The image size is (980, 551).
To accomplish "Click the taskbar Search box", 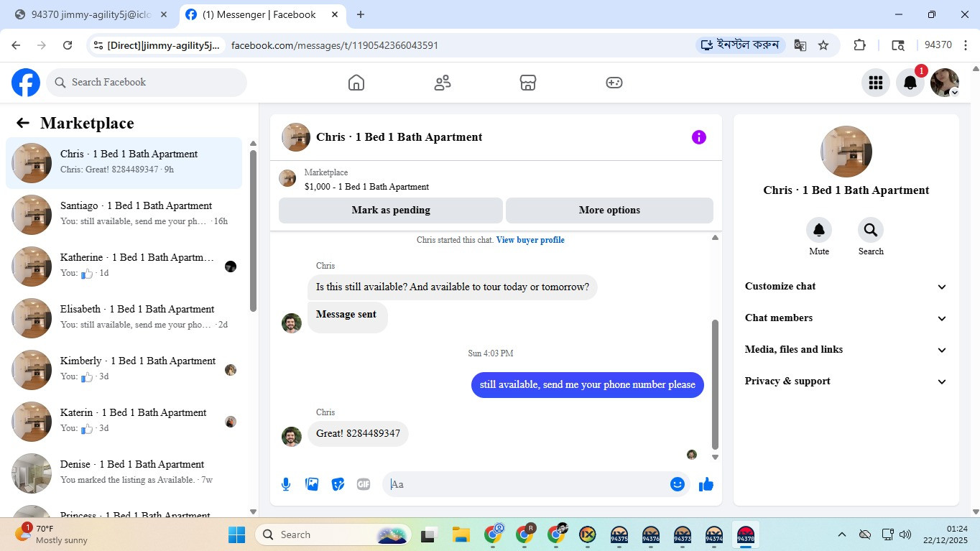I will [333, 534].
